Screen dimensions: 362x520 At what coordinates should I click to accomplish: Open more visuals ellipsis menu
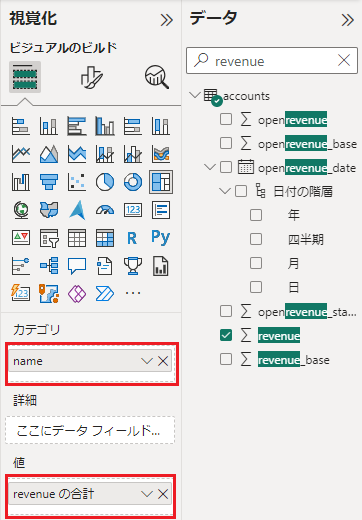(133, 293)
